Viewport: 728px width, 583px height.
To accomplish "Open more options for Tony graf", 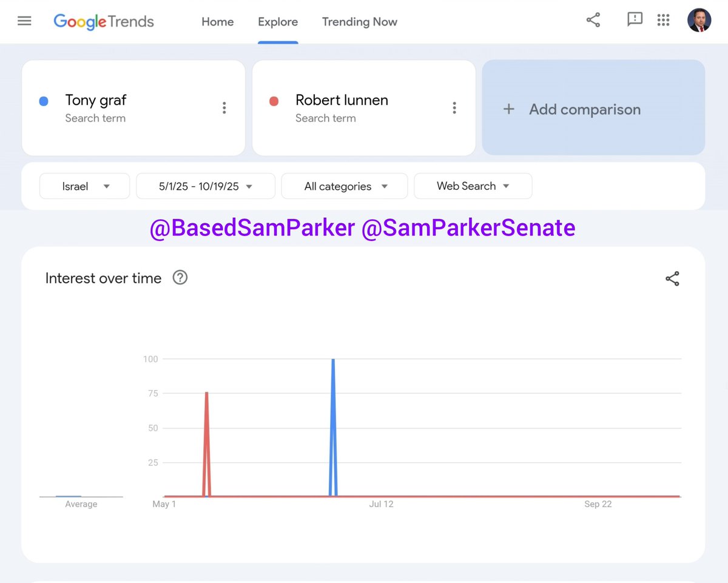I will pos(224,108).
